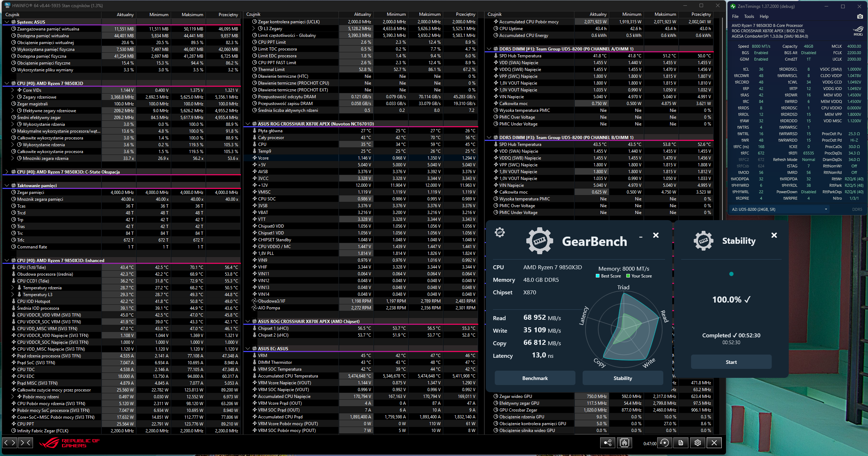The height and width of the screenshot is (456, 868).
Task: Toggle the Your Score legend box
Action: click(628, 276)
